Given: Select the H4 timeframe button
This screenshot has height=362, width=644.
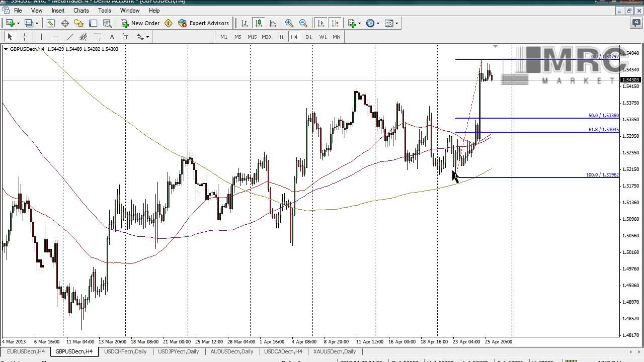Looking at the screenshot, I should (294, 37).
